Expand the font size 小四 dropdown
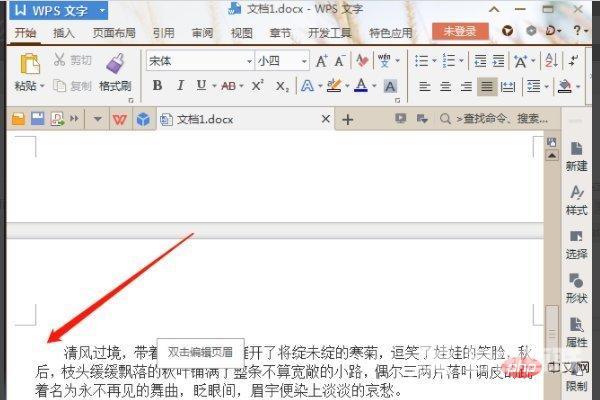 (302, 61)
